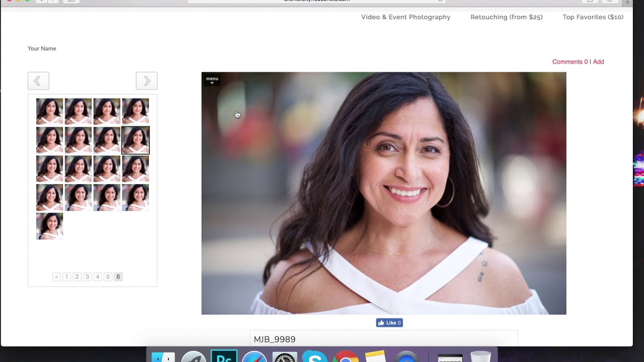Screen dimensions: 644x362
Task: Open the Notes app from the dock
Action: point(375,356)
